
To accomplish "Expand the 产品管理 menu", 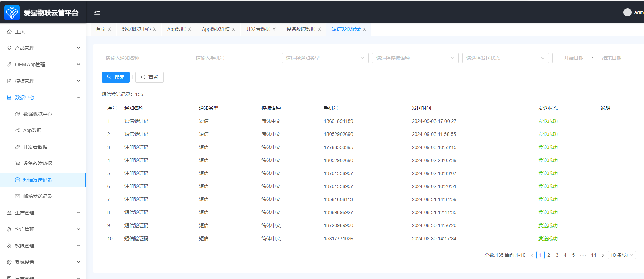I will point(79,48).
